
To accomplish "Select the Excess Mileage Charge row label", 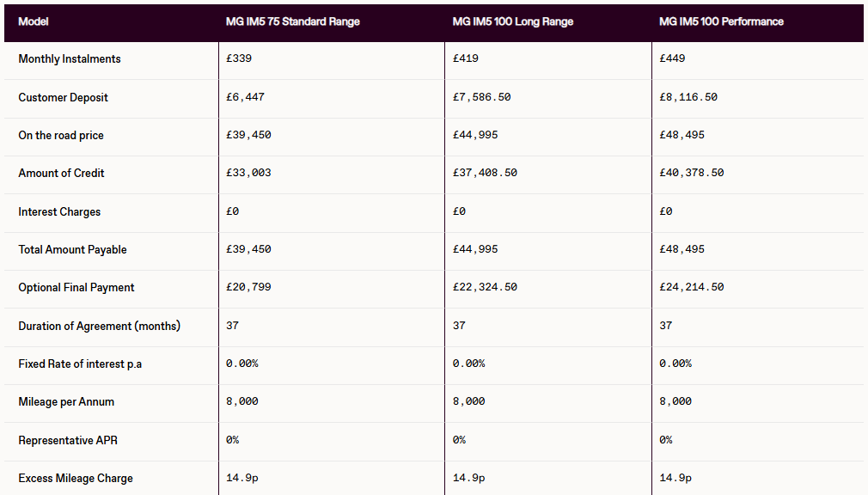I will tap(76, 478).
